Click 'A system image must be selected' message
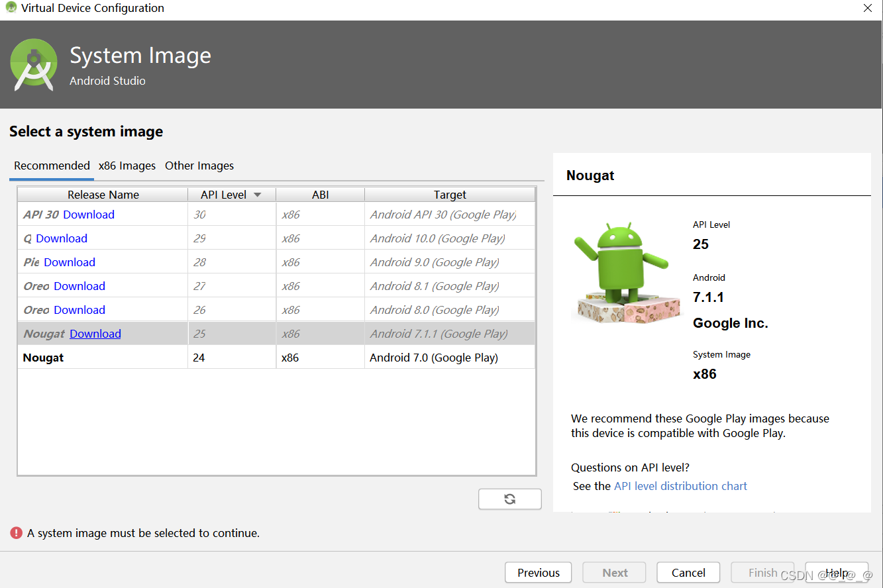The width and height of the screenshot is (883, 588). [x=143, y=533]
